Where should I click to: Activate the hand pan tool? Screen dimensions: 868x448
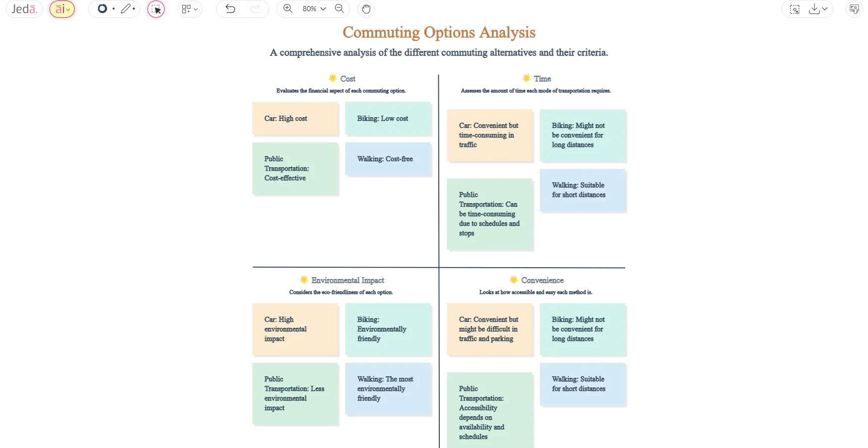pos(366,9)
